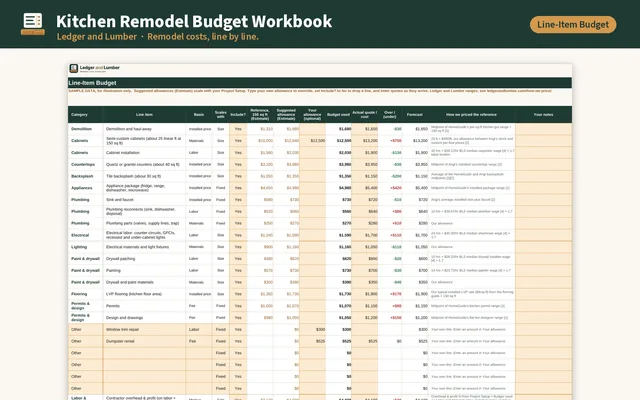
Task: Select the Backsplash category cell
Action: click(85, 176)
